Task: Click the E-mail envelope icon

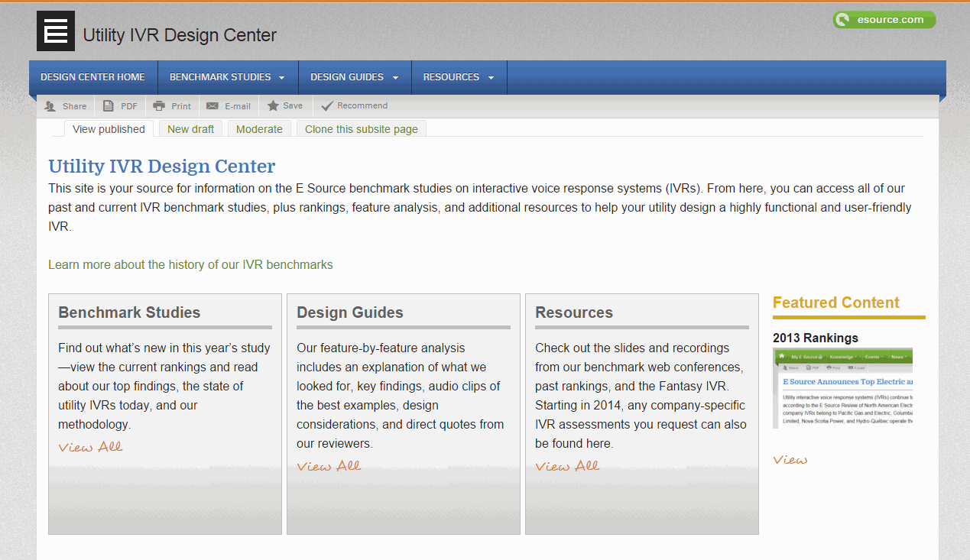Action: 212,106
